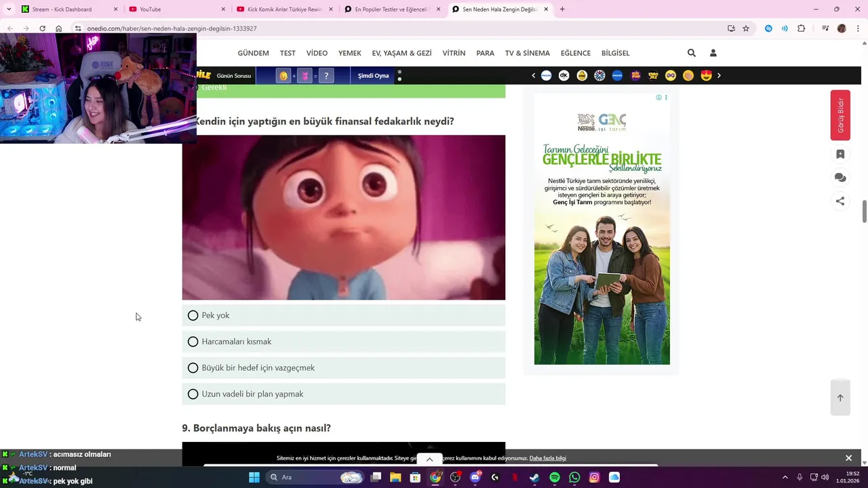
Task: Click the scroll-to-top arrow button
Action: (840, 398)
